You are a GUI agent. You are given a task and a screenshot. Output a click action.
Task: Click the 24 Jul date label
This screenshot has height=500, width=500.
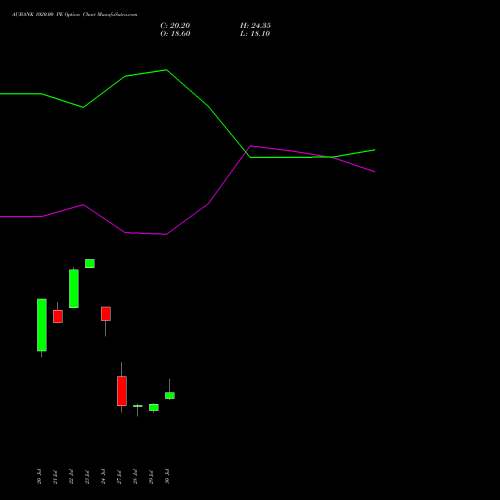(x=103, y=476)
